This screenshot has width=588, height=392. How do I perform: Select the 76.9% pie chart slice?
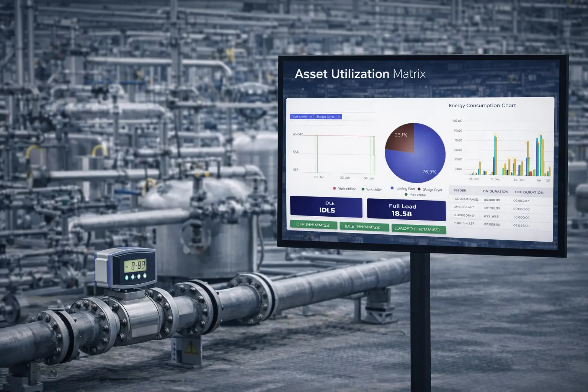[419, 161]
